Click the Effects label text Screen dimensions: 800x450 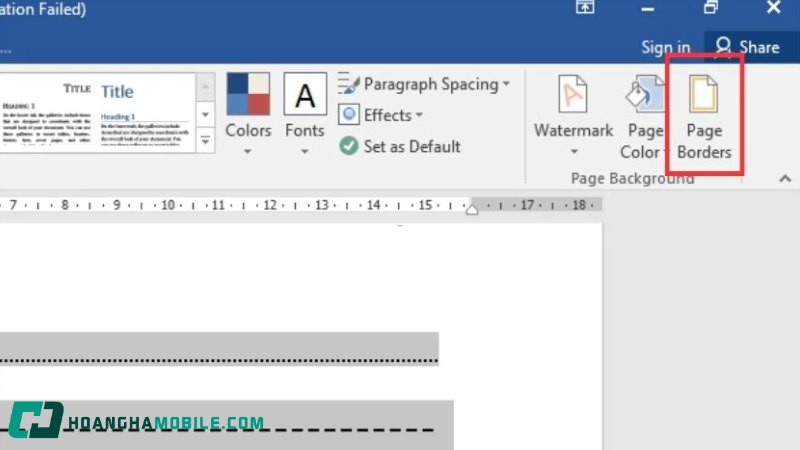tap(387, 115)
